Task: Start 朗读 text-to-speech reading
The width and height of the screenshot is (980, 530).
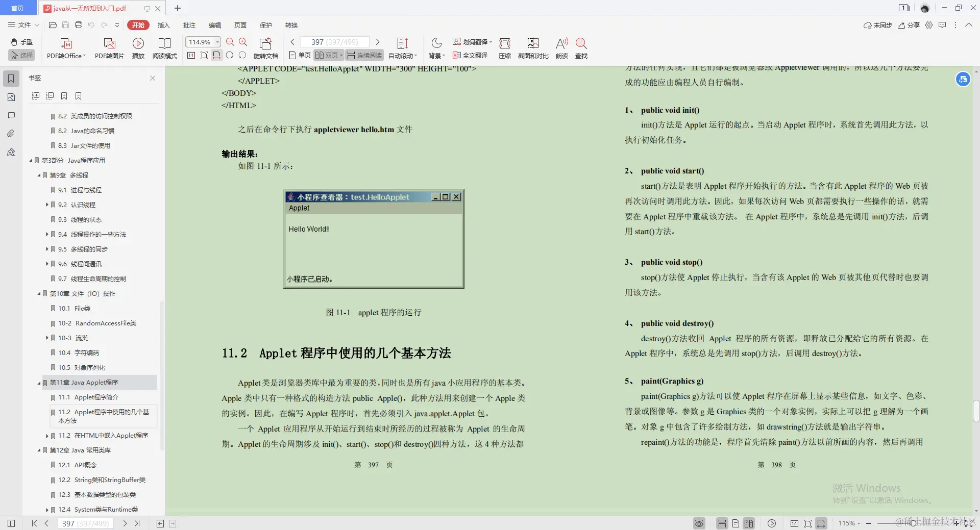Action: click(x=561, y=48)
